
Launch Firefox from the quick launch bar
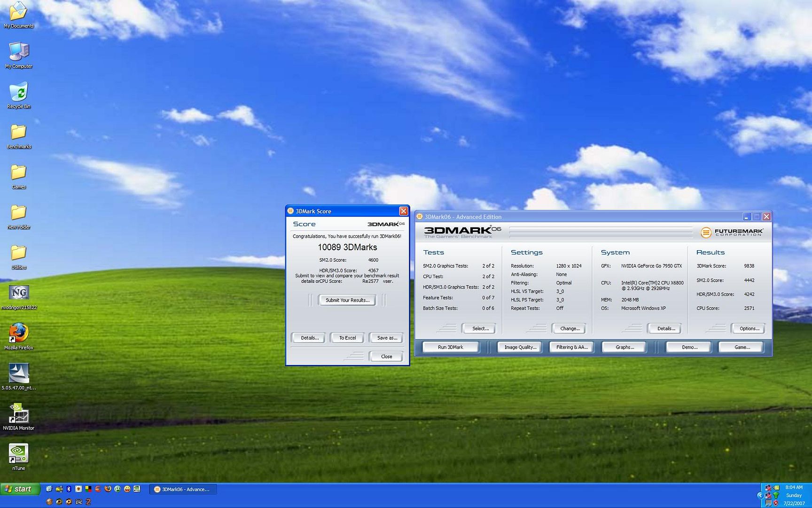click(x=108, y=489)
